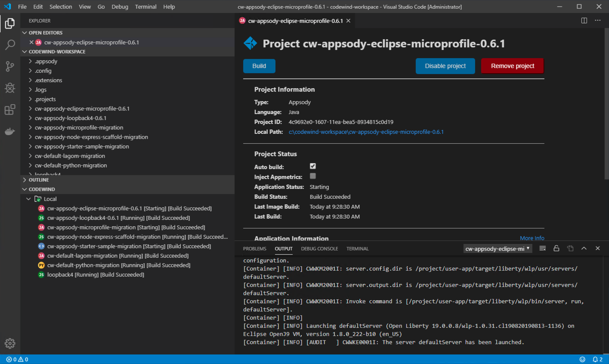Split the editor using the split icon
This screenshot has width=609, height=364.
[x=584, y=20]
